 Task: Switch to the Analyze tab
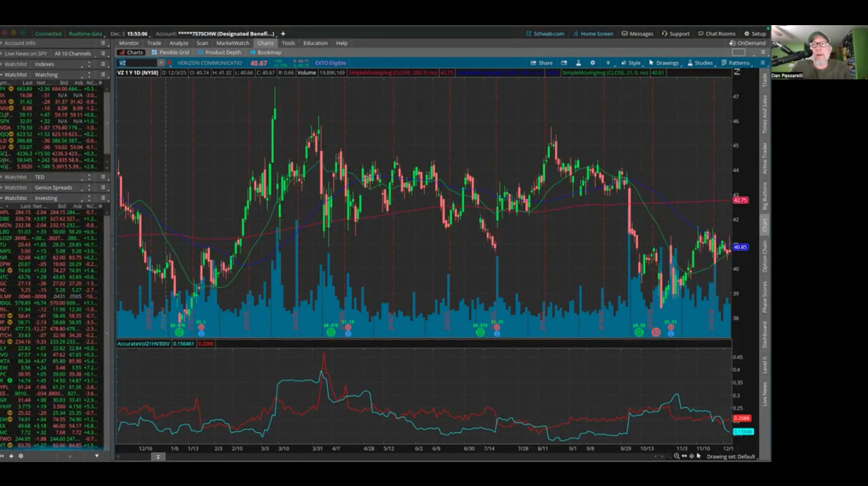coord(179,43)
